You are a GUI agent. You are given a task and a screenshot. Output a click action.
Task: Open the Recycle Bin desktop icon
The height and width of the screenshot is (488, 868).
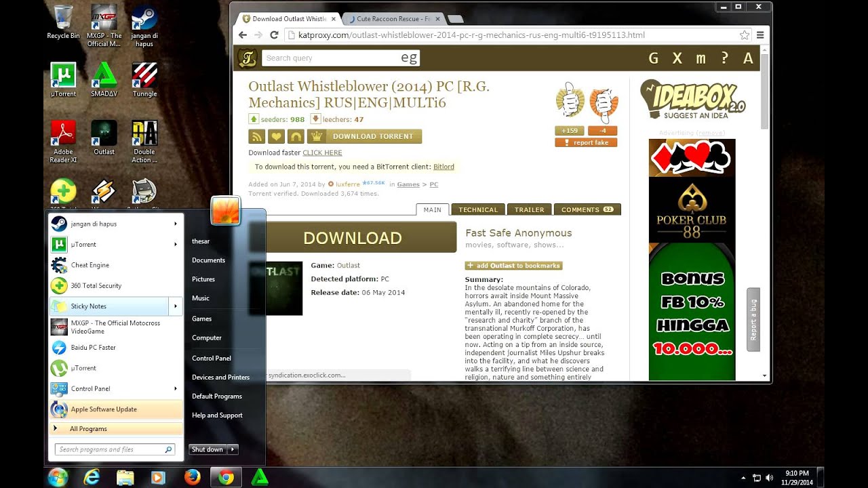tap(63, 22)
